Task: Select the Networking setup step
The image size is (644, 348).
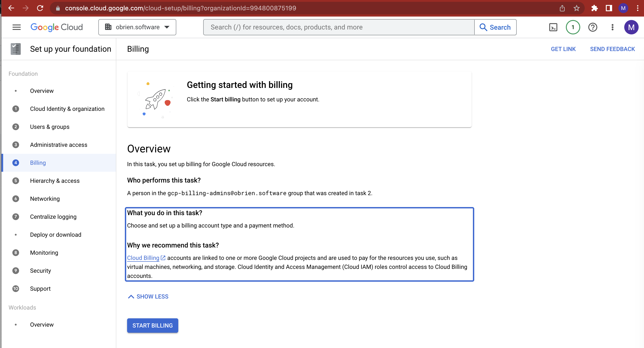Action: (45, 199)
